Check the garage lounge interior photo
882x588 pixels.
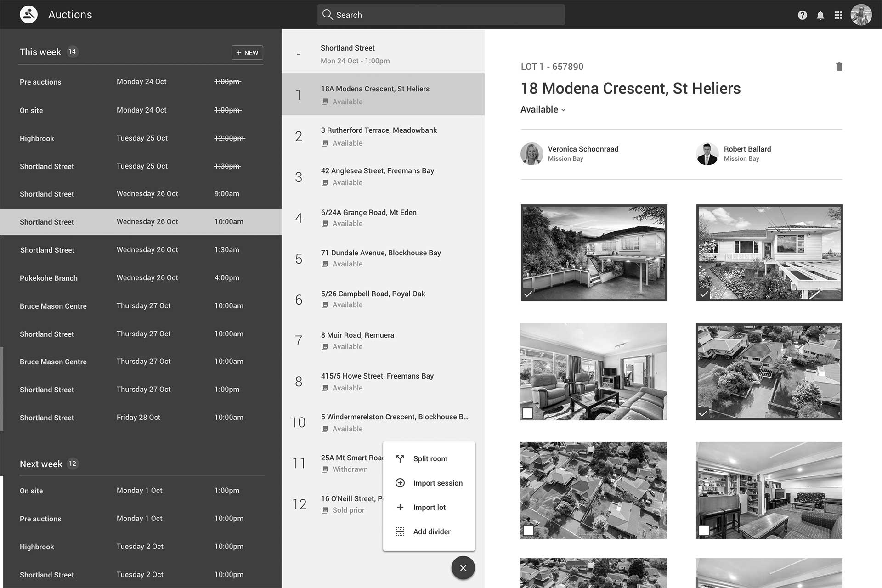(704, 531)
